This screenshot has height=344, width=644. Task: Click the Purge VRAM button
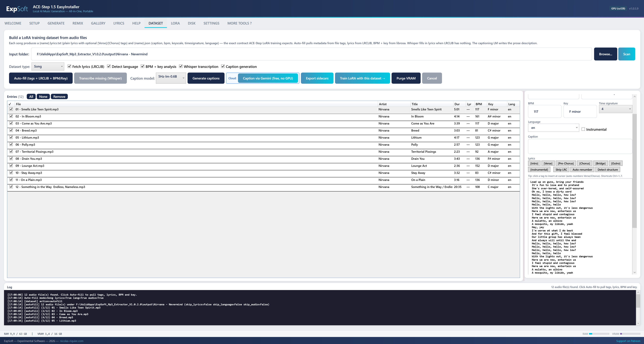point(406,78)
